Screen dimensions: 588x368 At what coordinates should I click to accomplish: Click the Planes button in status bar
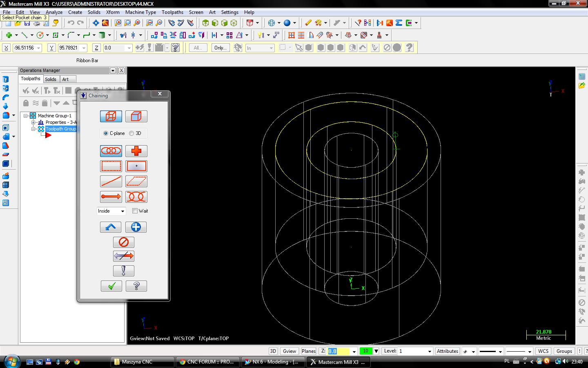tap(308, 351)
